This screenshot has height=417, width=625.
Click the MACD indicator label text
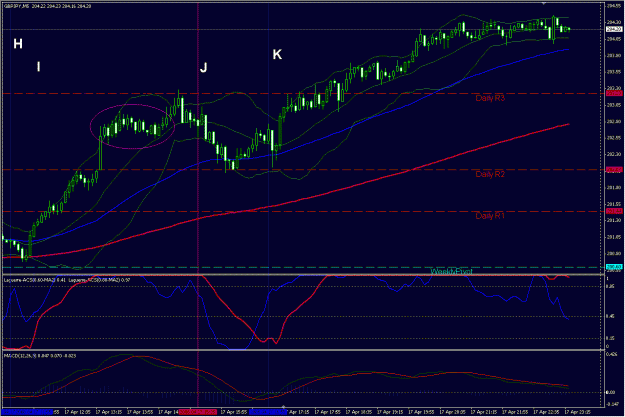[40, 356]
